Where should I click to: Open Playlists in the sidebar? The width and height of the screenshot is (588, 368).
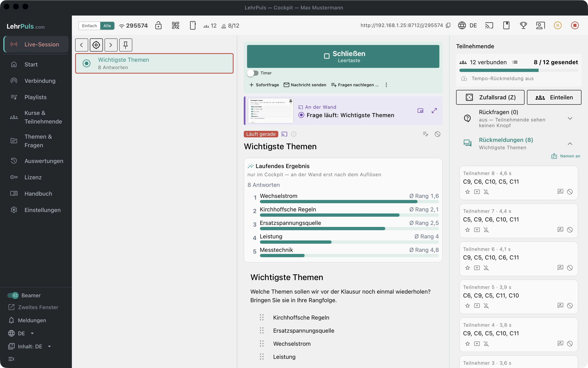click(36, 97)
